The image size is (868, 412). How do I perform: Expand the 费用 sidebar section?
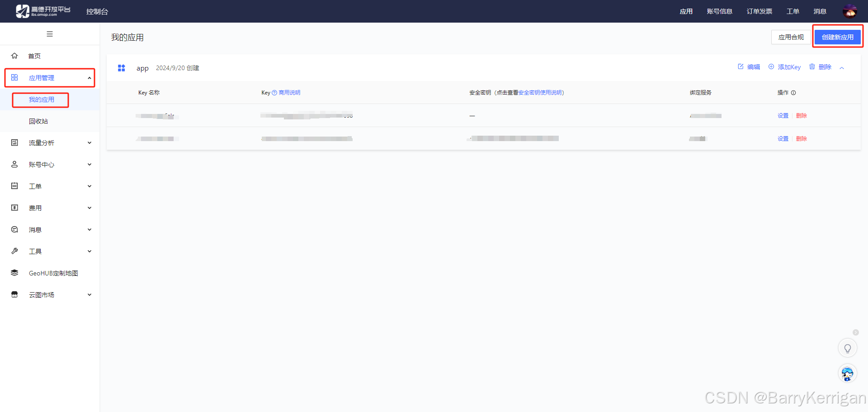(x=35, y=208)
